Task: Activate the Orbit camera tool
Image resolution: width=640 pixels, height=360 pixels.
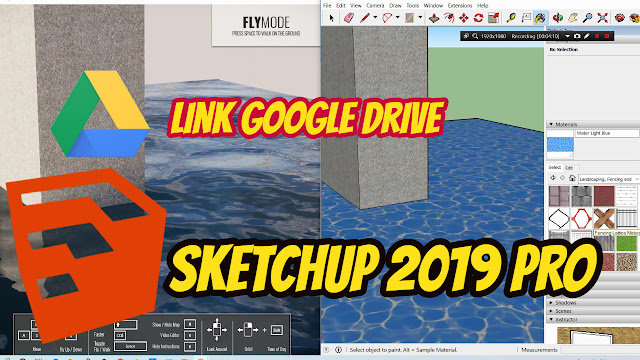Action: [x=558, y=18]
